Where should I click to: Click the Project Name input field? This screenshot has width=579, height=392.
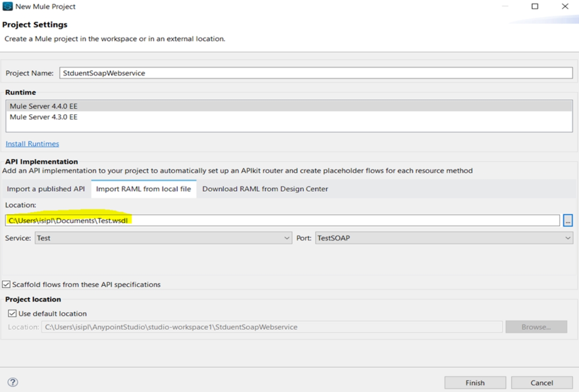coord(316,73)
